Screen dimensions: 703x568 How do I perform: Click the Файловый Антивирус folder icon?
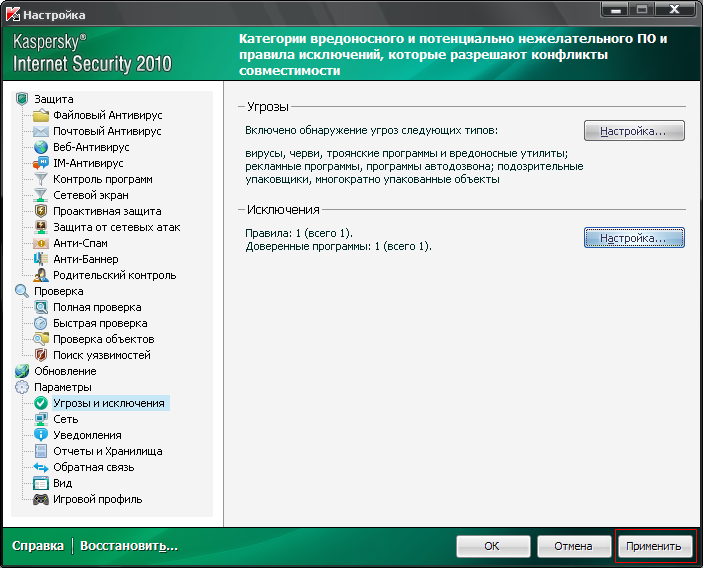41,115
